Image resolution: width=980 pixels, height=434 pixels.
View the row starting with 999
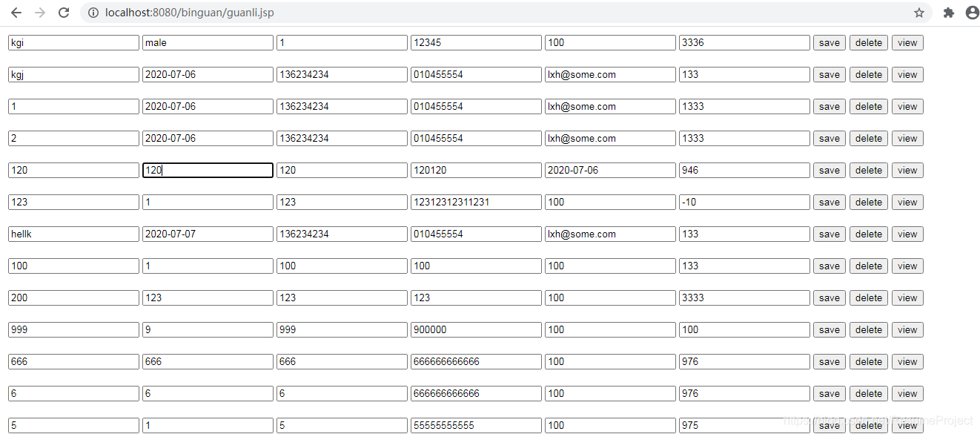click(907, 330)
